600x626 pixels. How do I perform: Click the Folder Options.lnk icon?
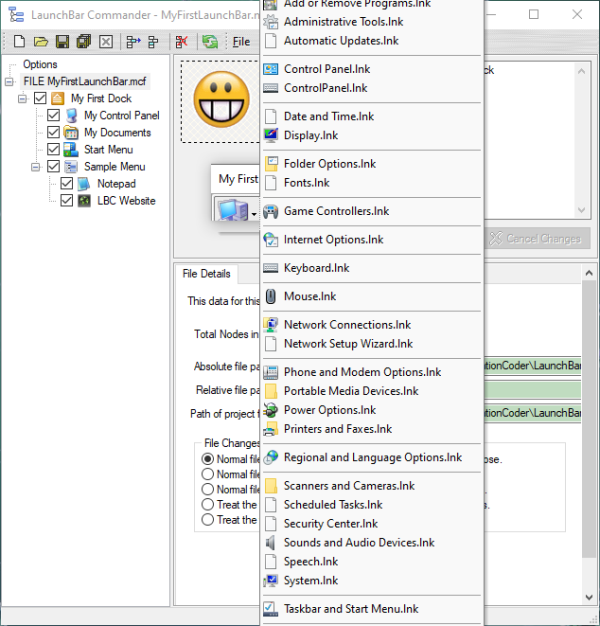[271, 164]
